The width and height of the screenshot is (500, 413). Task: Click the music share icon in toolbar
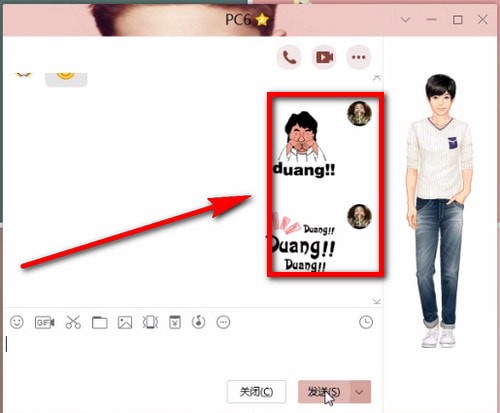click(x=199, y=322)
